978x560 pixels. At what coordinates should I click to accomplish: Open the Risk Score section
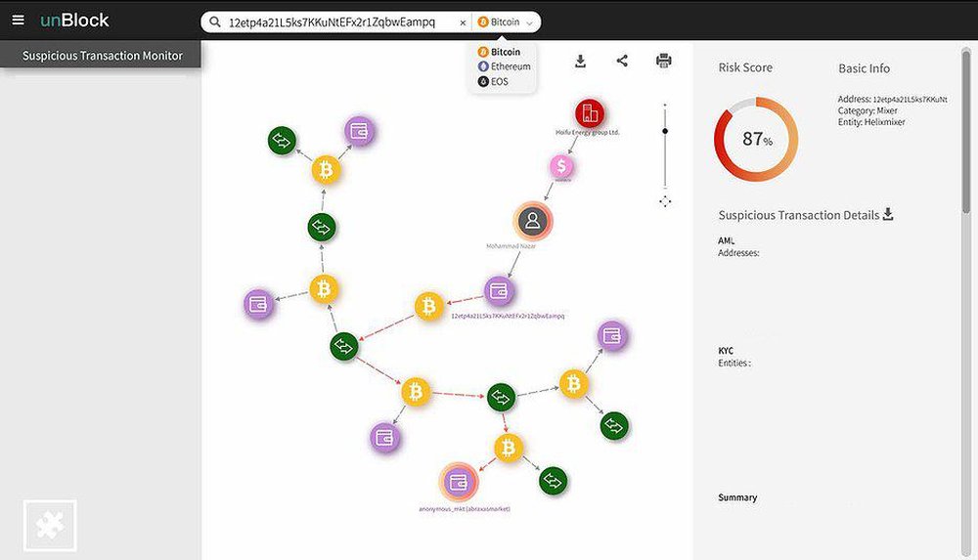tap(745, 67)
